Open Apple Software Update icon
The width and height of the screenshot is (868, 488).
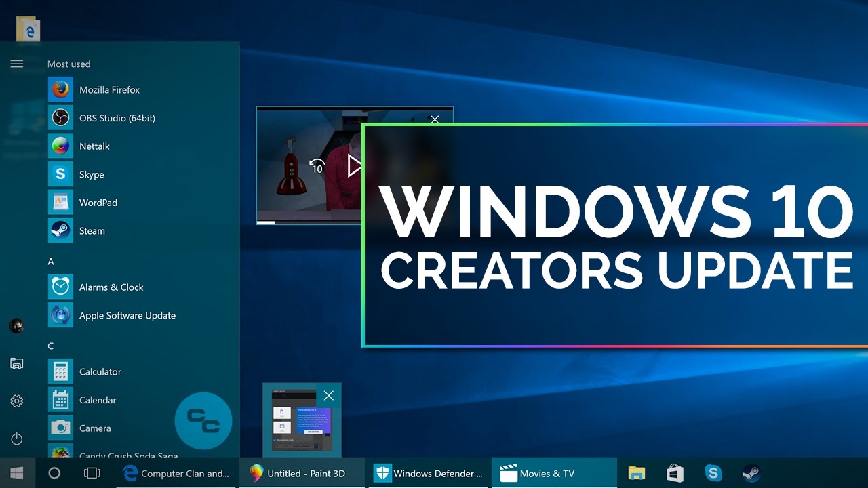point(60,315)
